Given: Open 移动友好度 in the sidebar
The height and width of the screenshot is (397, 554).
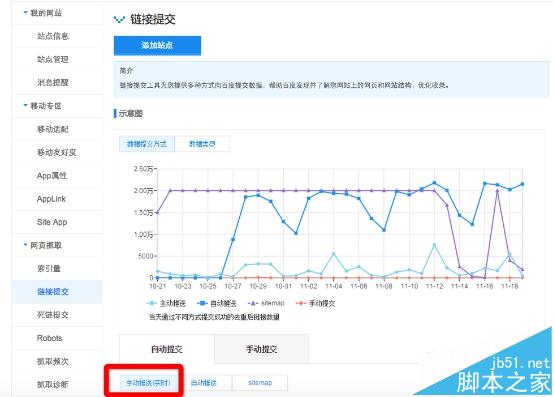Looking at the screenshot, I should (x=57, y=152).
